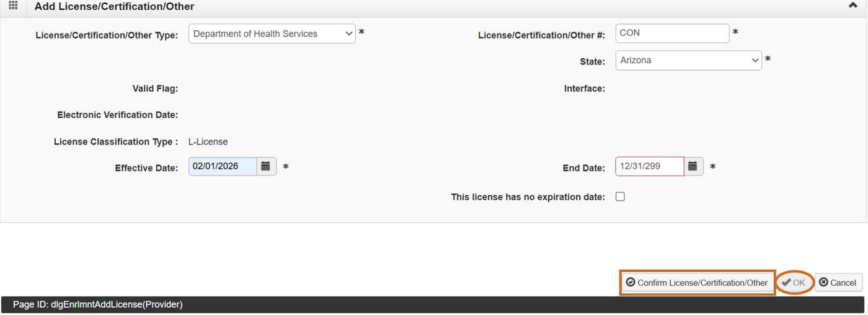
Task: Click the Page ID dlgEnrlmntAddLicense(Provider) text
Action: tap(97, 304)
